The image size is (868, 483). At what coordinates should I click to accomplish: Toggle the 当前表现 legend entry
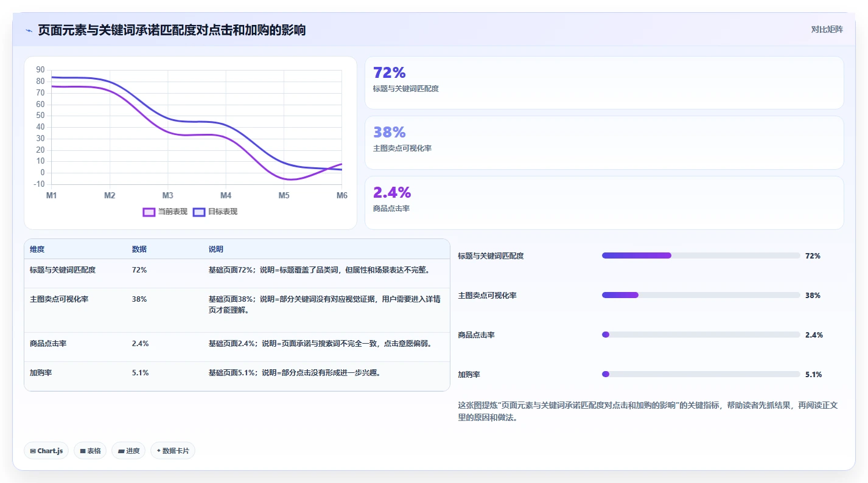165,212
